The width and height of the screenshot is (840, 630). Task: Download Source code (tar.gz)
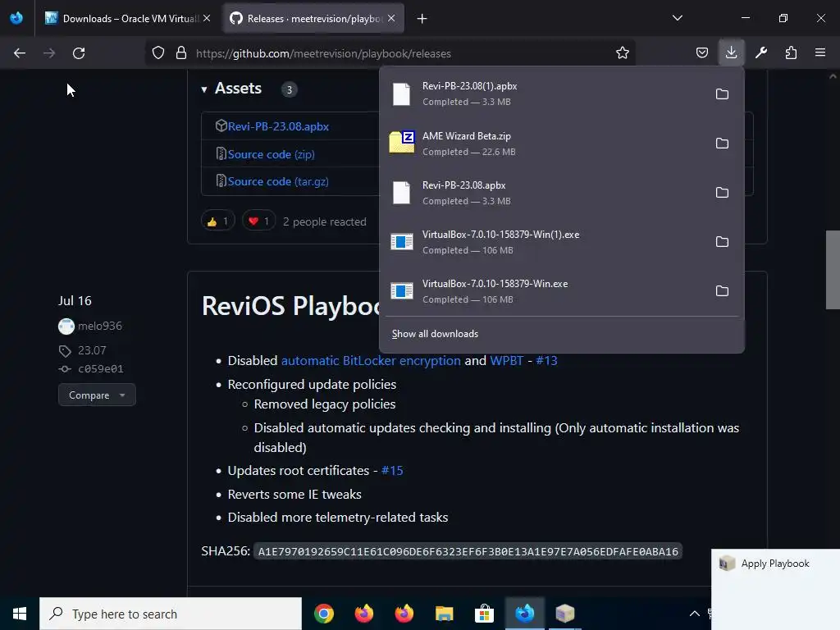[278, 181]
